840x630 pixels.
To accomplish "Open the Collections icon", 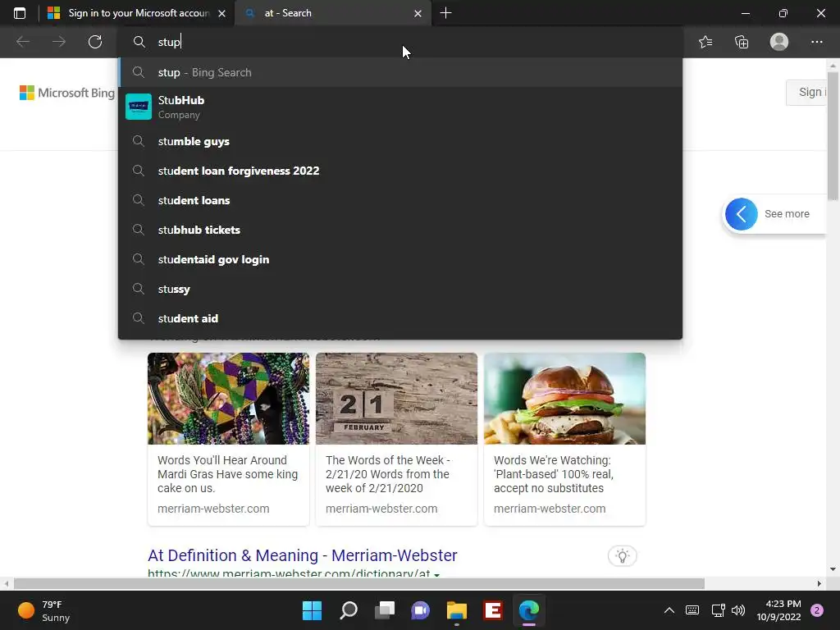I will coord(742,42).
